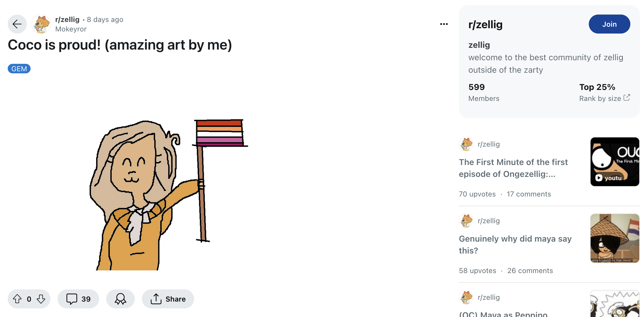The width and height of the screenshot is (644, 317).
Task: Open the r/zellig avatar beside the post header
Action: [41, 24]
